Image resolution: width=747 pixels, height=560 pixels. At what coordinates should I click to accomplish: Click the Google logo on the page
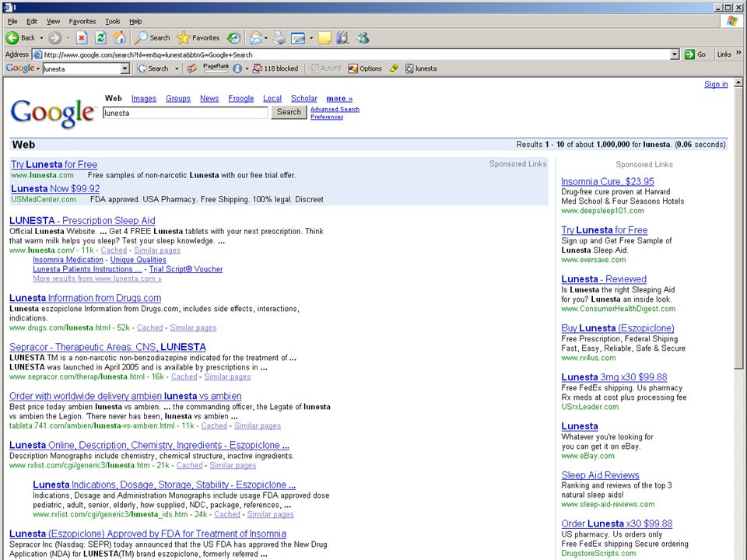(52, 113)
